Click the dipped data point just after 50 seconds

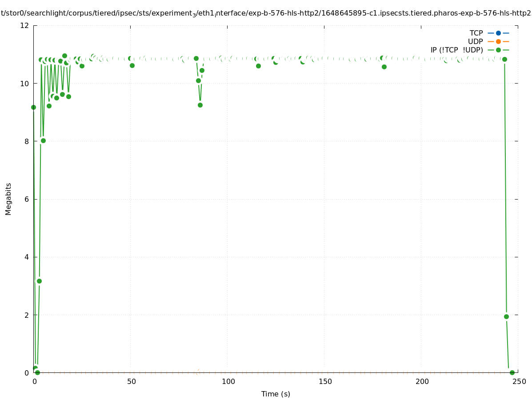(132, 65)
